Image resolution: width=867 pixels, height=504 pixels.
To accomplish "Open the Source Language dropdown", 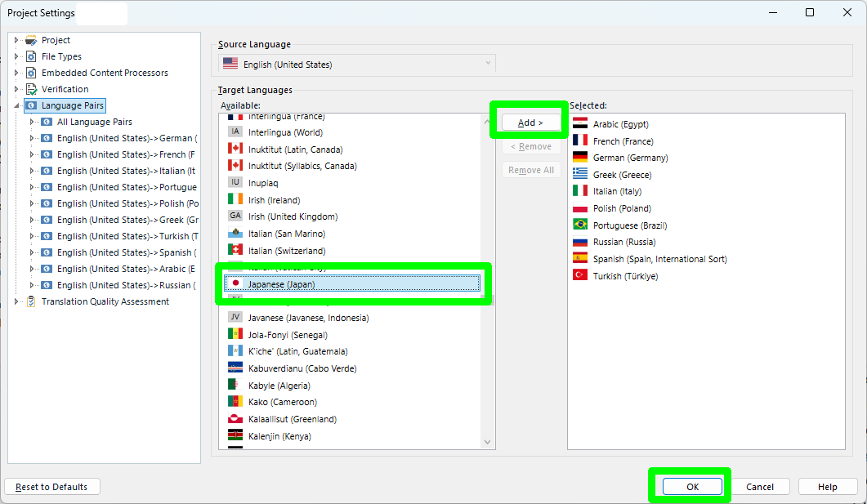I will click(x=488, y=62).
